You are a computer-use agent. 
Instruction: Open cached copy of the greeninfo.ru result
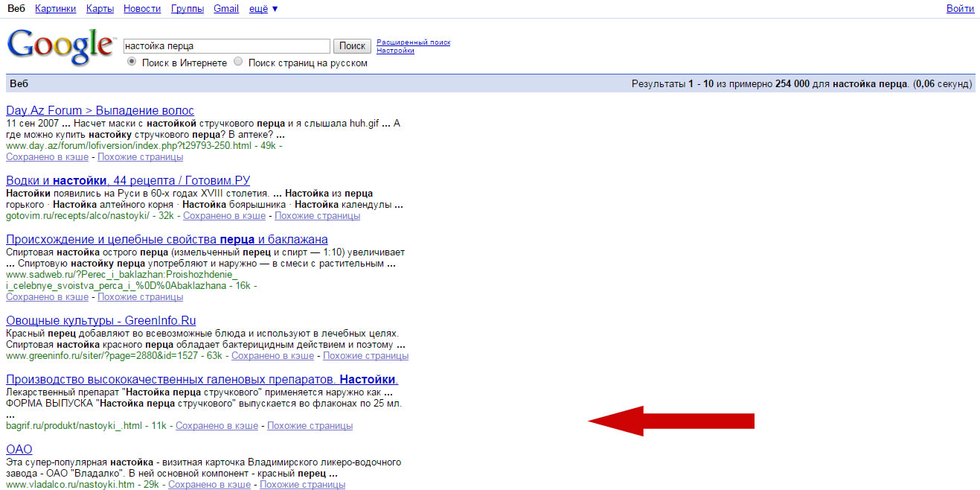pos(272,356)
